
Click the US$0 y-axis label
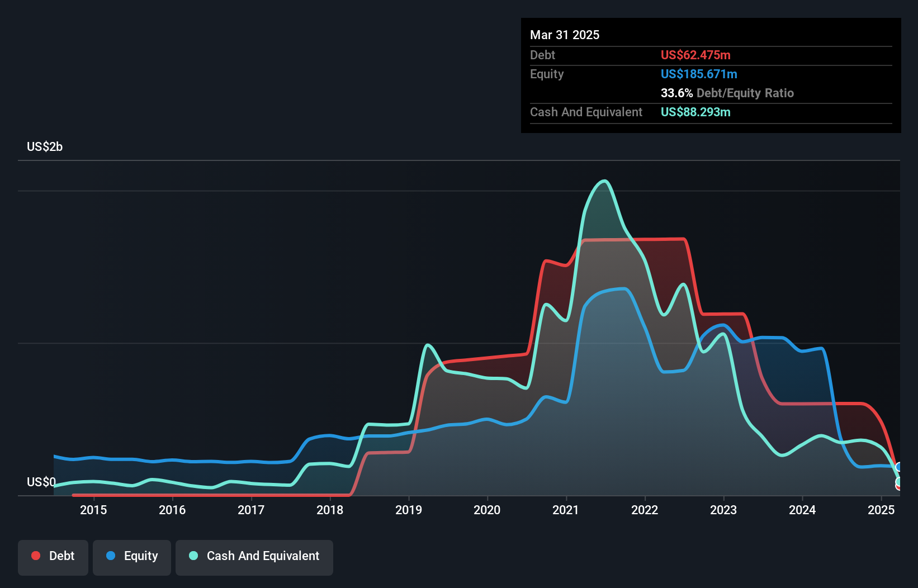point(41,482)
